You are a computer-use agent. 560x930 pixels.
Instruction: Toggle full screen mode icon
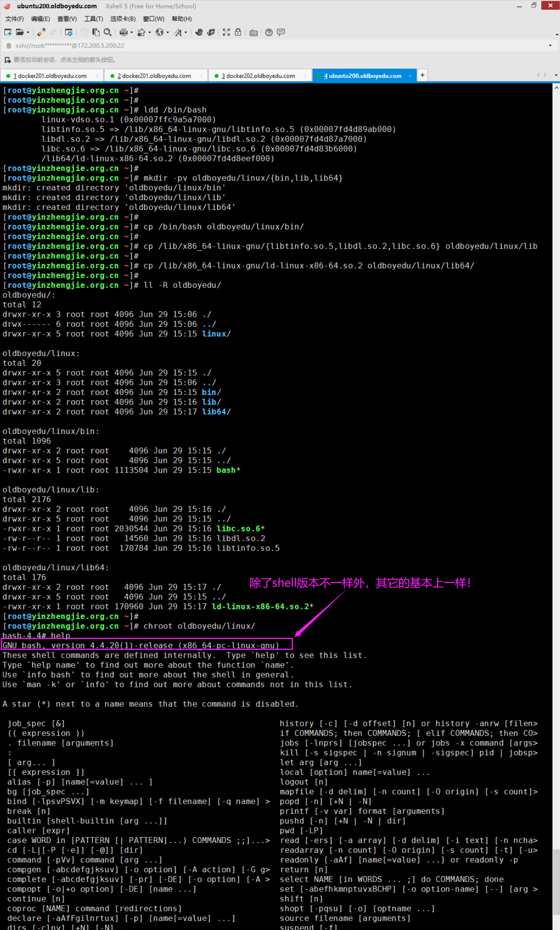(x=226, y=32)
